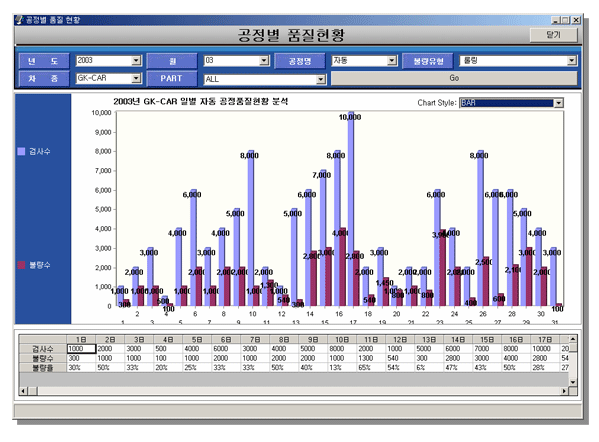Open the year 2003 dropdown
The width and height of the screenshot is (599, 442).
[x=136, y=60]
